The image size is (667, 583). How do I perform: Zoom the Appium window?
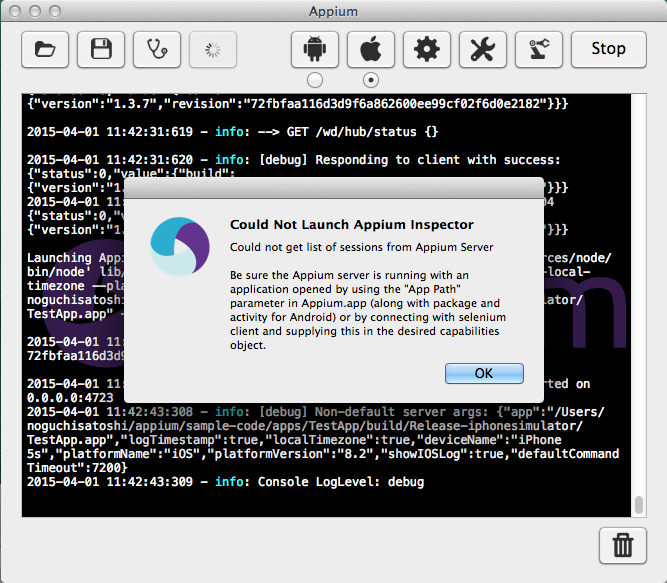click(x=55, y=11)
